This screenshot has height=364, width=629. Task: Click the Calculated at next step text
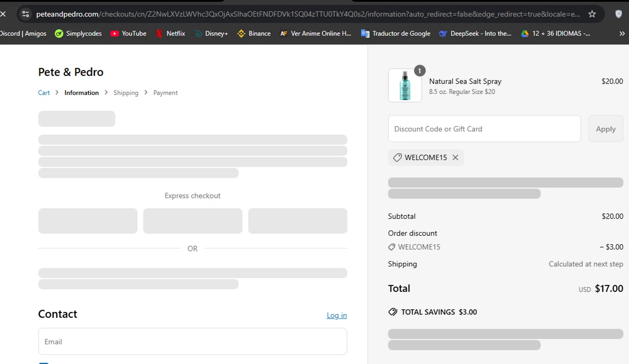tap(586, 264)
